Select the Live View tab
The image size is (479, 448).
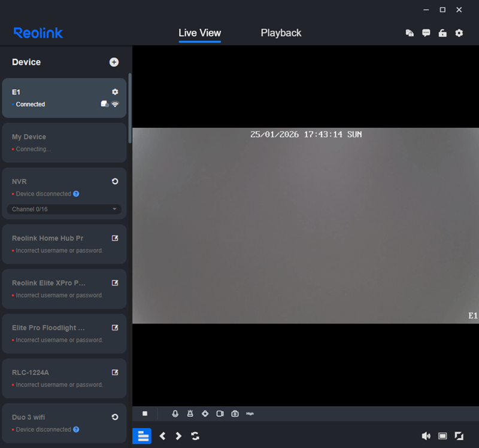199,33
